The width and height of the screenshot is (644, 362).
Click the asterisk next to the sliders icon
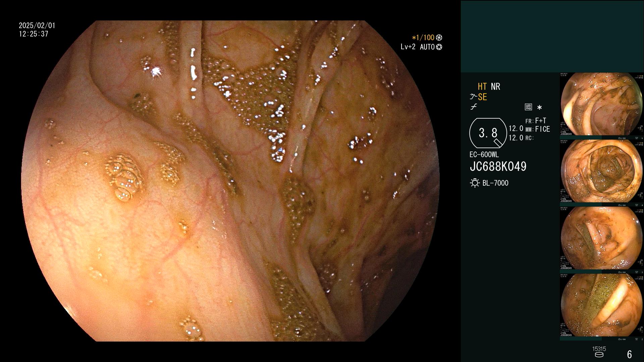click(539, 108)
